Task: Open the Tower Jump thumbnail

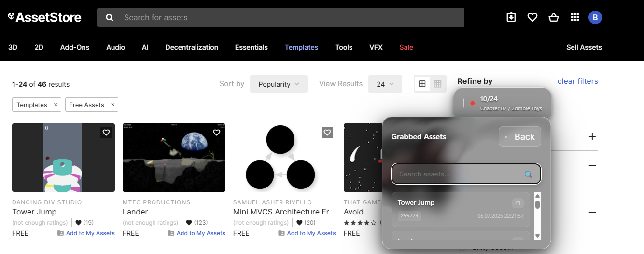Action: click(x=63, y=158)
